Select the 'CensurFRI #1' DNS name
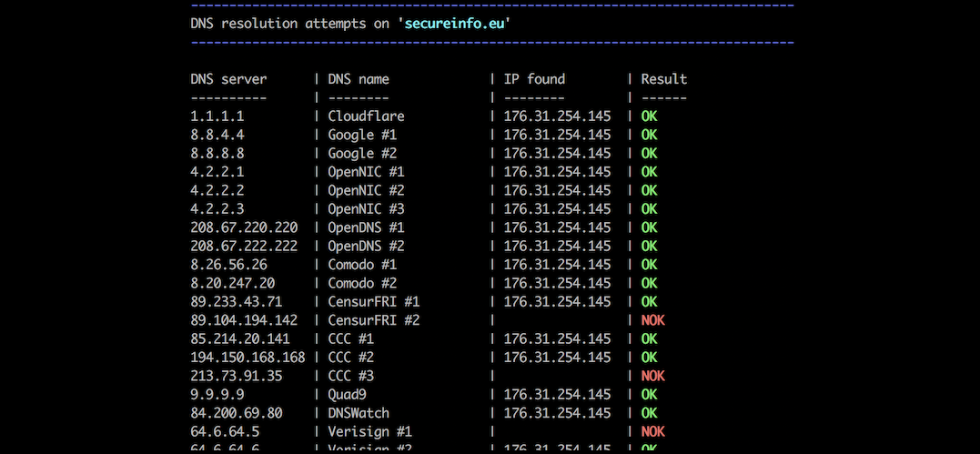 374,301
